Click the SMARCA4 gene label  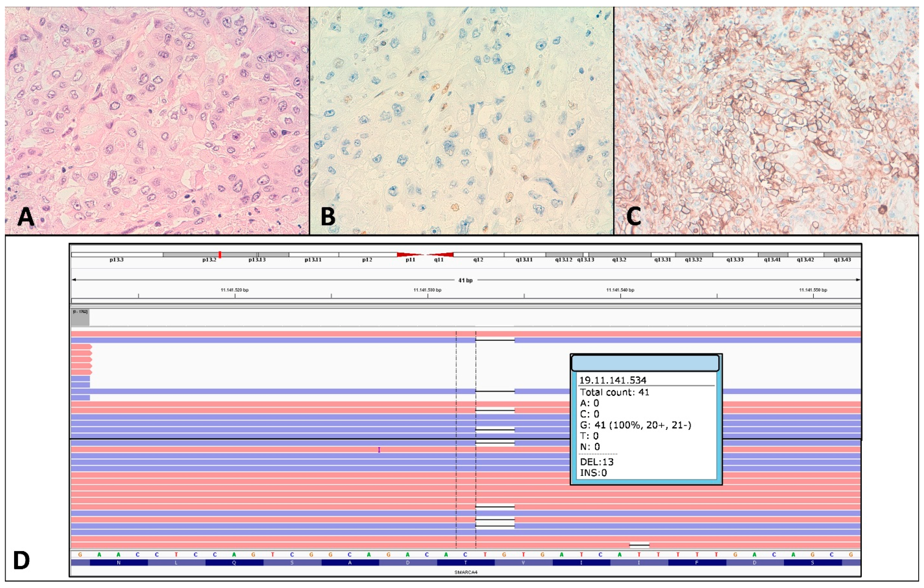point(466,572)
